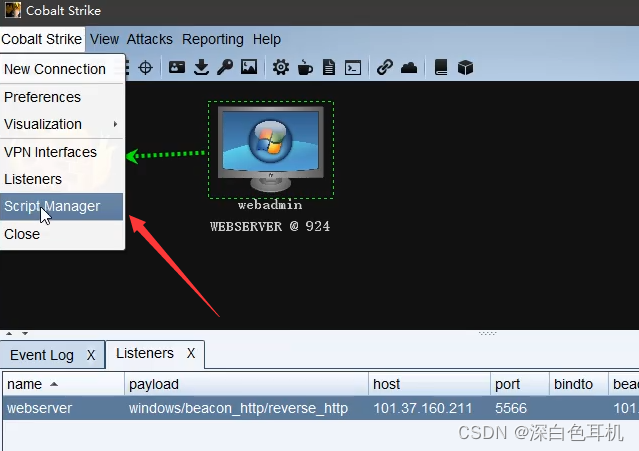Click payload windows/beacon_http/reverse_http cell
The width and height of the screenshot is (639, 451).
247,408
